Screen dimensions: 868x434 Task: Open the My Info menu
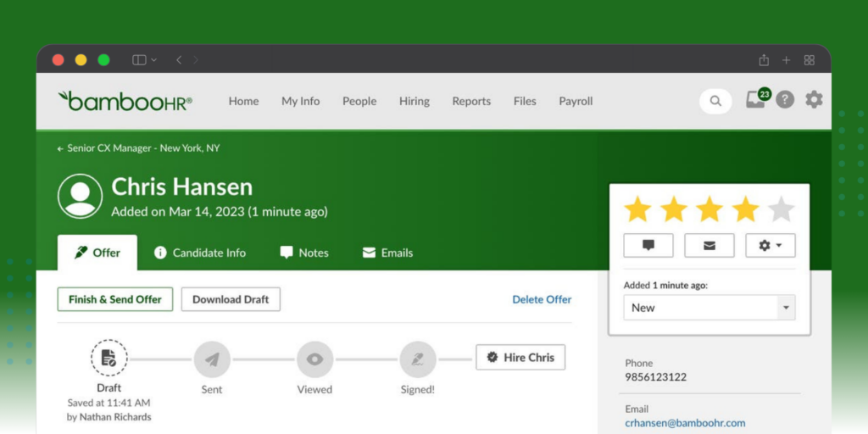pos(301,102)
